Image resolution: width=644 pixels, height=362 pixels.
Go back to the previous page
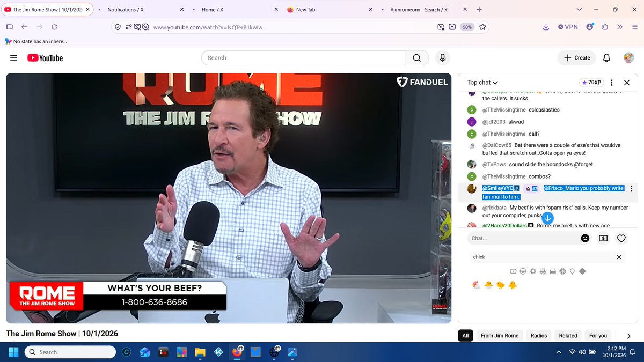point(24,27)
